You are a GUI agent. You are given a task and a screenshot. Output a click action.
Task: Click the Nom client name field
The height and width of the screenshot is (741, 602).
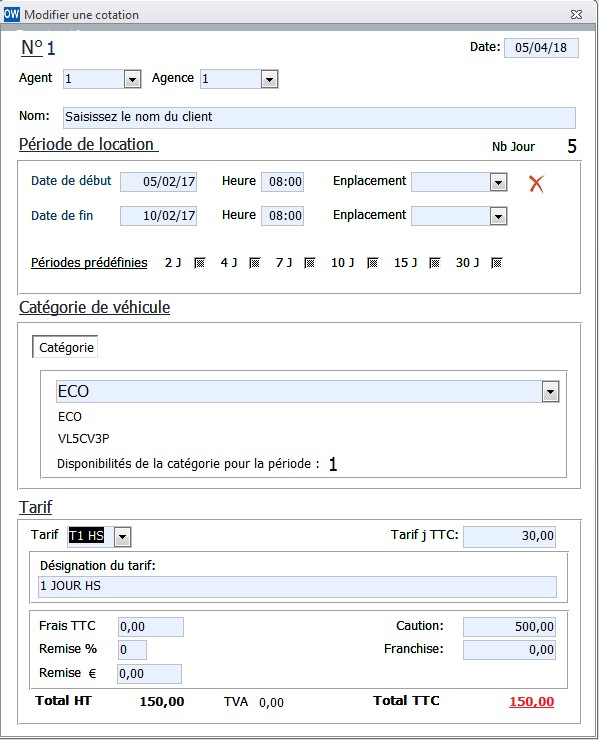[x=319, y=118]
